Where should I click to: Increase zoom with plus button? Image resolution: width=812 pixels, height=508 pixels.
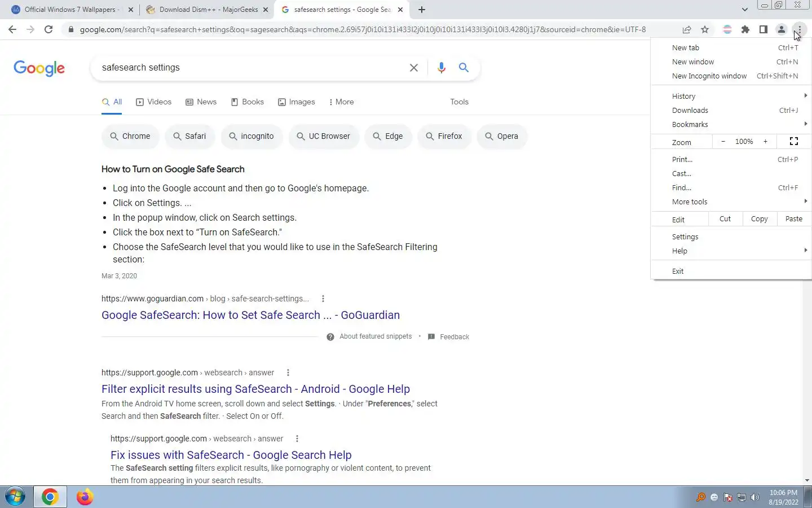(765, 142)
